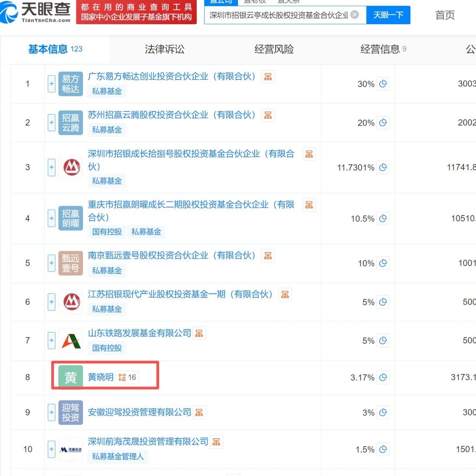Click the 天眼一下 search button
Screen dimensions: 476x476
[388, 15]
